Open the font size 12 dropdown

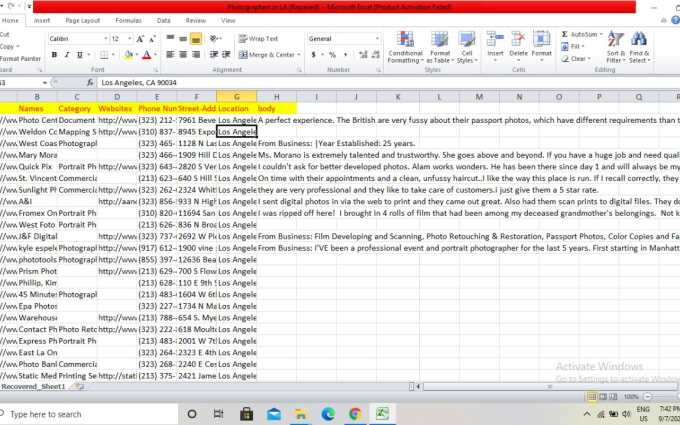[x=129, y=39]
